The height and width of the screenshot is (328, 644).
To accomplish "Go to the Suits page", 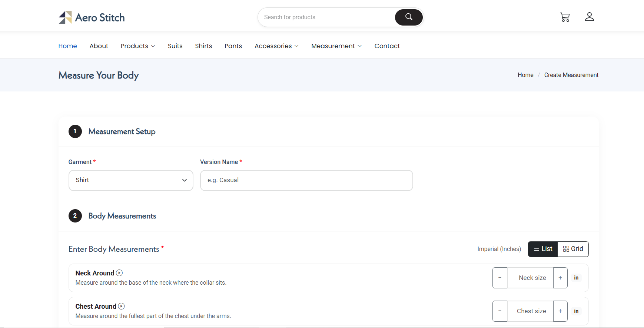I will 175,46.
